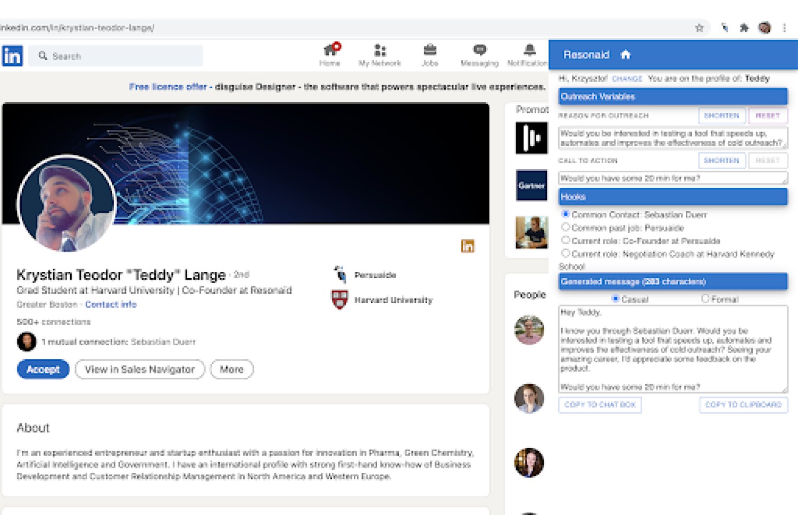Click Copy to Chat Box
Image resolution: width=798 pixels, height=532 pixels.
pos(600,405)
